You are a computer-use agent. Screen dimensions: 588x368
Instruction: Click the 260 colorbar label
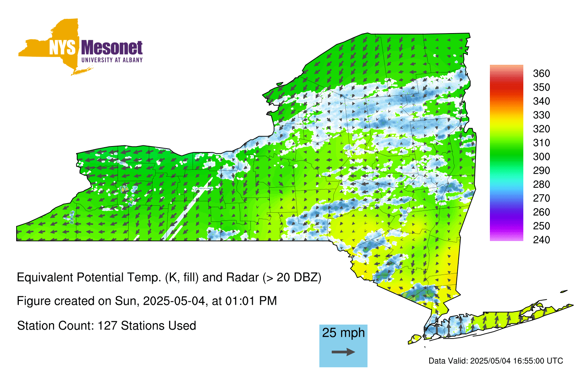541,212
